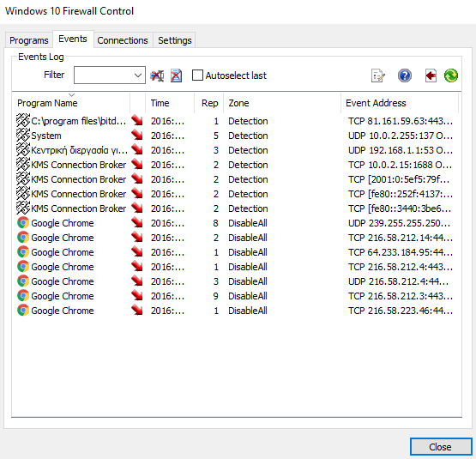
Task: Open the blue help icon
Action: click(405, 75)
